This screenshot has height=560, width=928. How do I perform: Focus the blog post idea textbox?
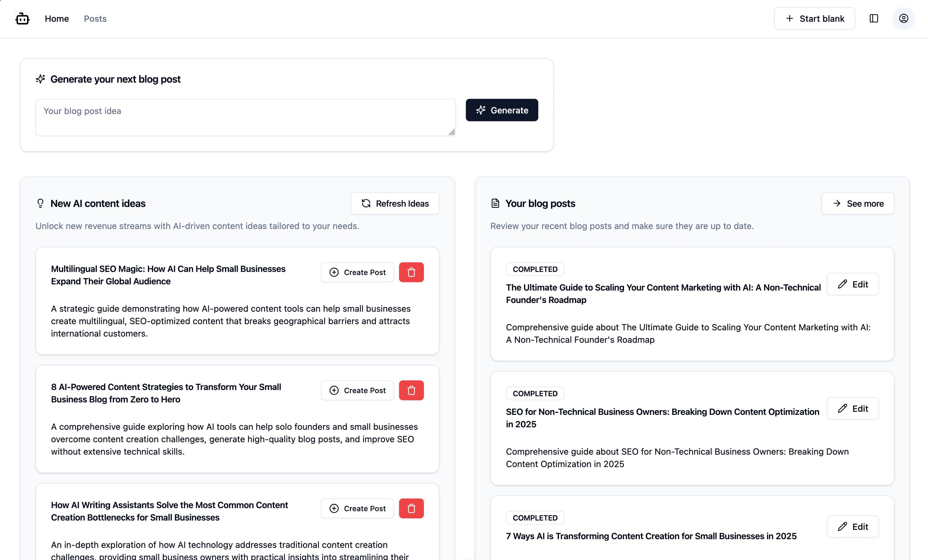point(245,117)
